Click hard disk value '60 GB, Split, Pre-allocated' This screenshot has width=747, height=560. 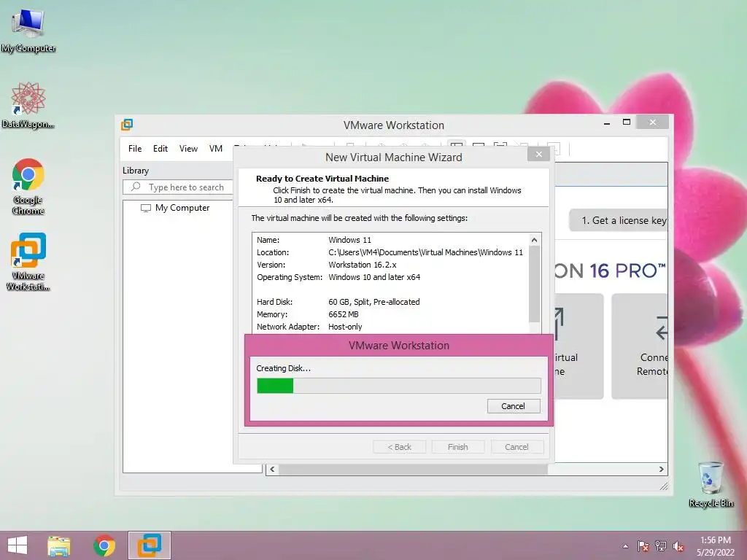(374, 302)
